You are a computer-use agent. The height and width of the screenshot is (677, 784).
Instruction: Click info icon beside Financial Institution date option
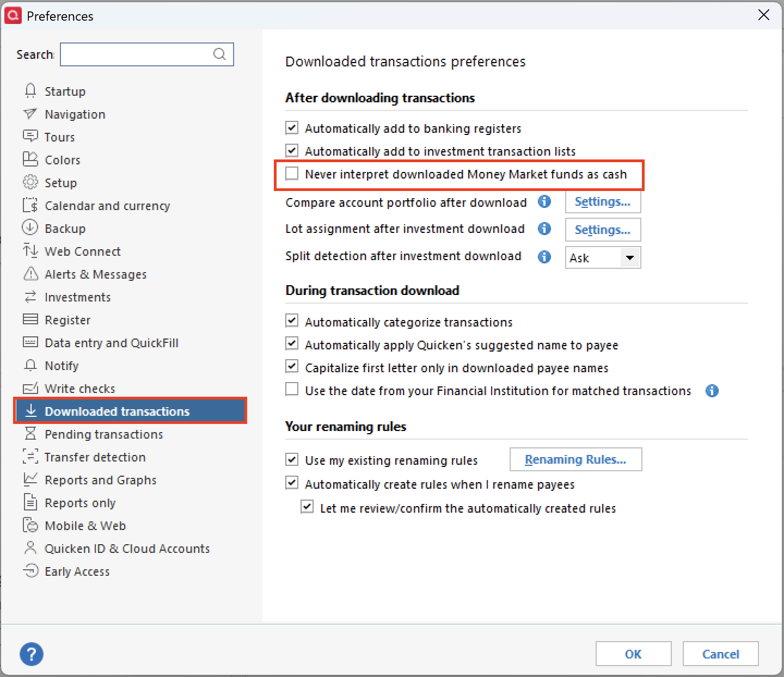point(712,391)
